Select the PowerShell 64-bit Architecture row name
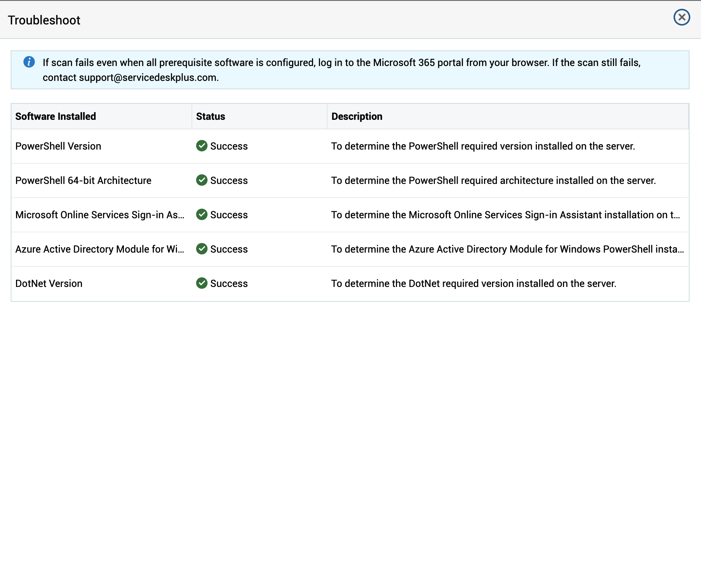The width and height of the screenshot is (701, 588). point(83,180)
